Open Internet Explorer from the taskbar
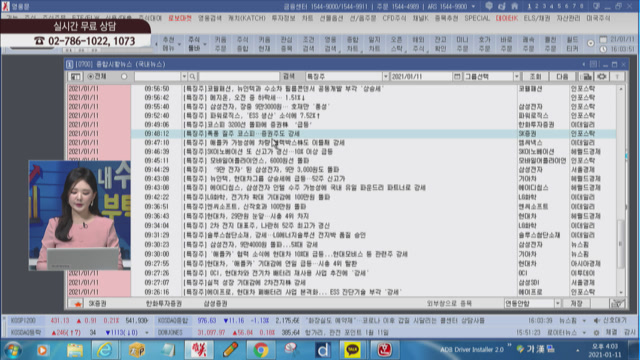Screen dimensions: 640x360 (x=105, y=349)
